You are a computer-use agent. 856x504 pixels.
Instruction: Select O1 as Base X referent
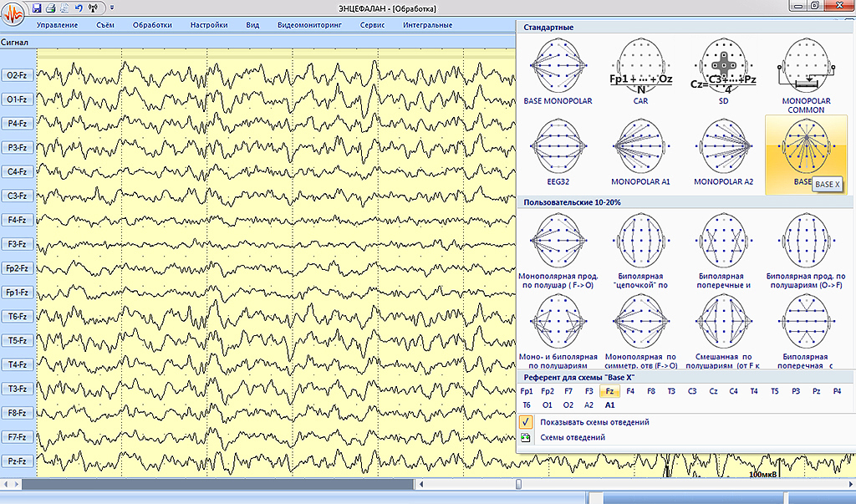pyautogui.click(x=547, y=405)
